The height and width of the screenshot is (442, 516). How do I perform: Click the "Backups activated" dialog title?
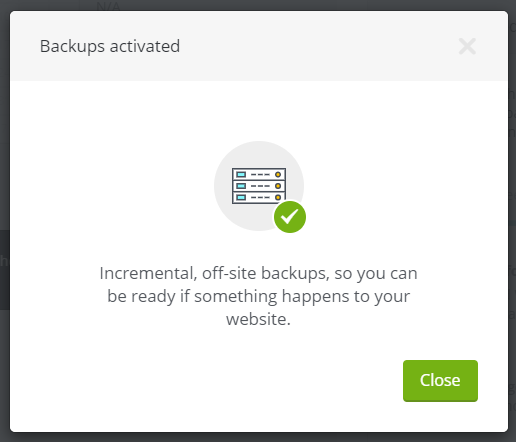[x=110, y=46]
